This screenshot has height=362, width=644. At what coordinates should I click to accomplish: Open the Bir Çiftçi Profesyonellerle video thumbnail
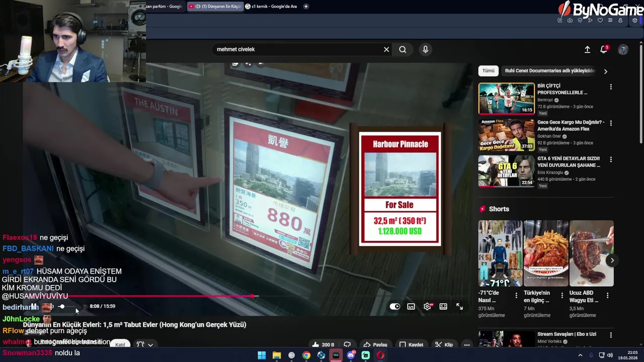tap(506, 99)
